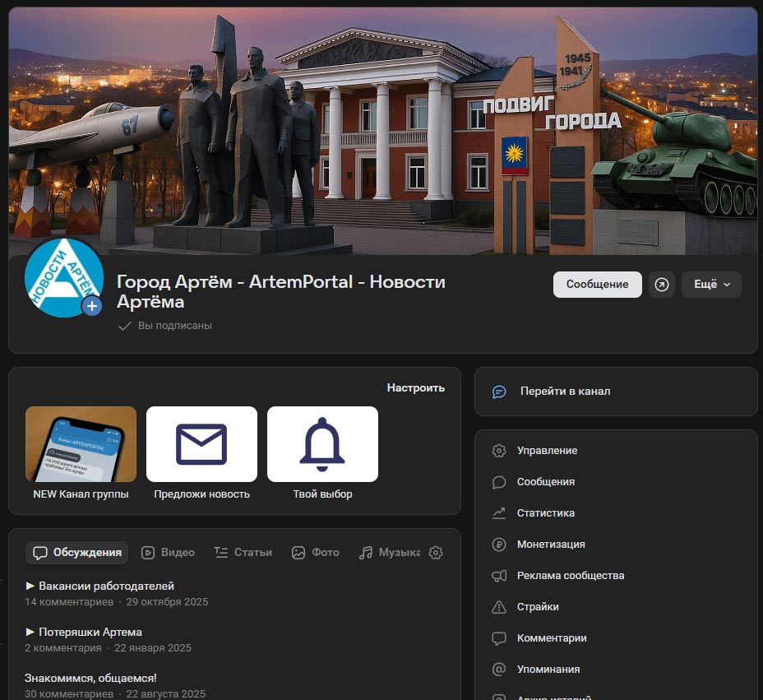Viewport: 763px width, 700px height.
Task: Open the gear icon after the Музыка tab
Action: click(x=435, y=552)
